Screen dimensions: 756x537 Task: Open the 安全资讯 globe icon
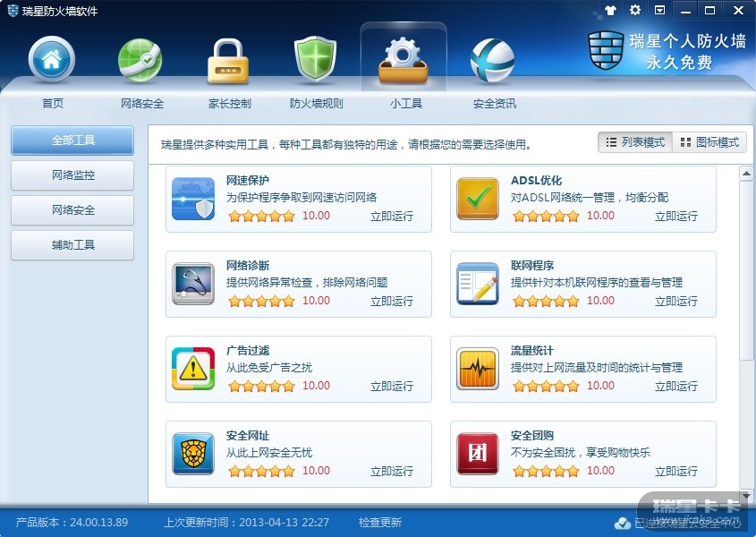(x=492, y=60)
